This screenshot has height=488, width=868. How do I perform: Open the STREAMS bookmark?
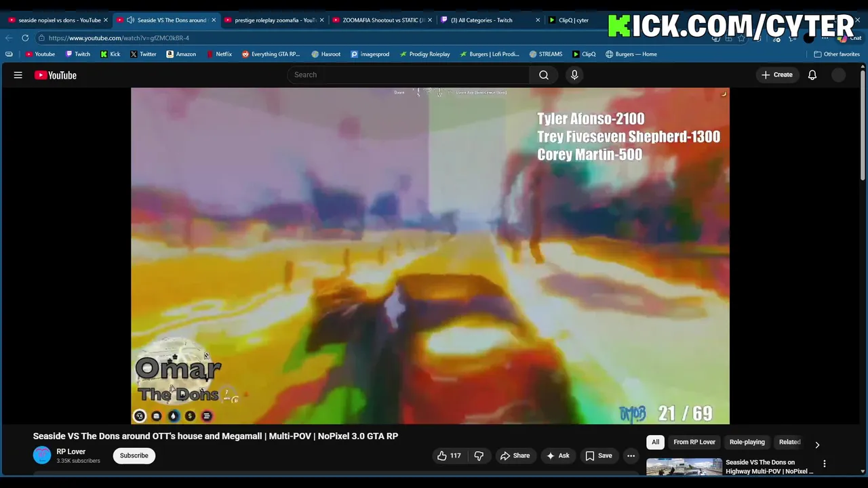coord(546,54)
